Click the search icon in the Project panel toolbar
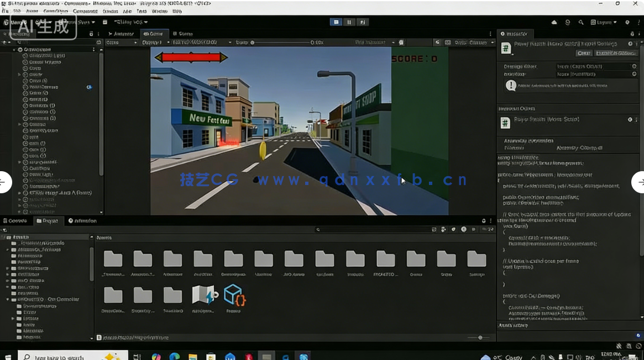 [x=317, y=229]
